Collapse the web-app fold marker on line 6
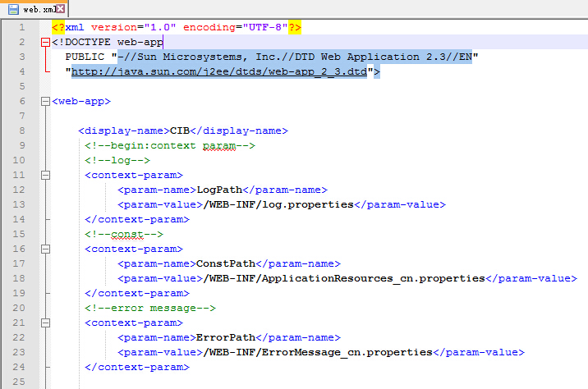 click(45, 101)
